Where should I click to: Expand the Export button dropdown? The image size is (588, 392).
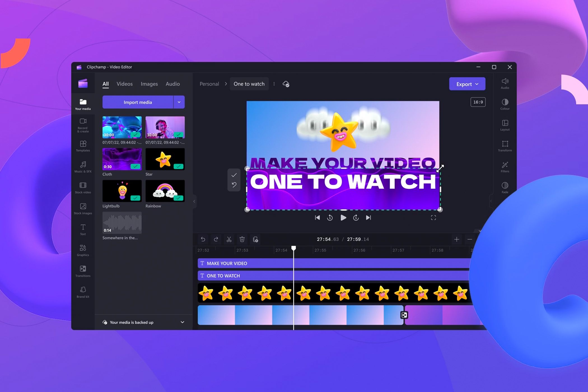click(x=478, y=83)
